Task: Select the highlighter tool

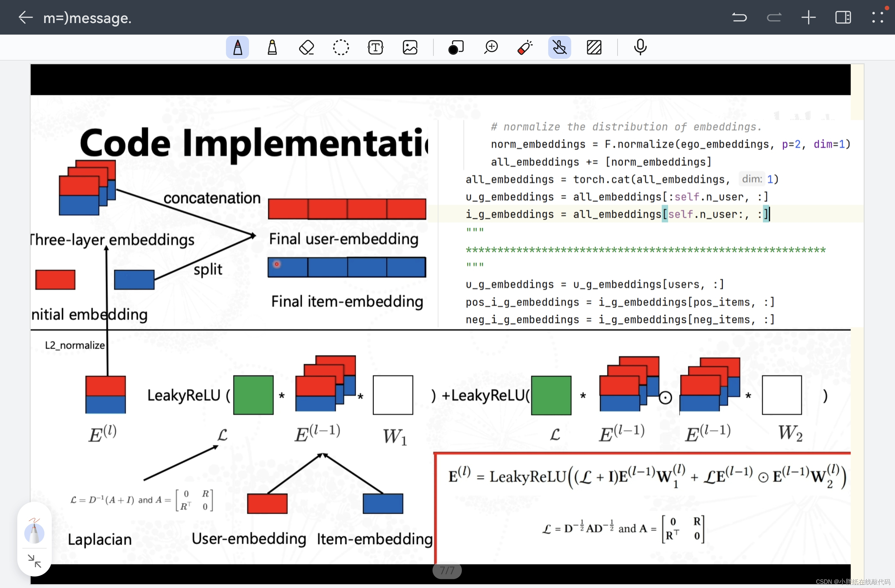Action: click(272, 47)
